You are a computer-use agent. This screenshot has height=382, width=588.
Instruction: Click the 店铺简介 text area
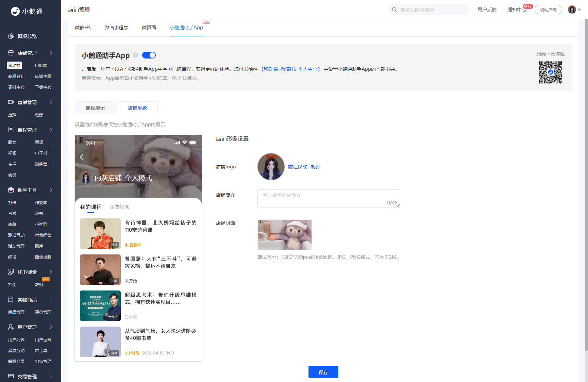pyautogui.click(x=329, y=199)
